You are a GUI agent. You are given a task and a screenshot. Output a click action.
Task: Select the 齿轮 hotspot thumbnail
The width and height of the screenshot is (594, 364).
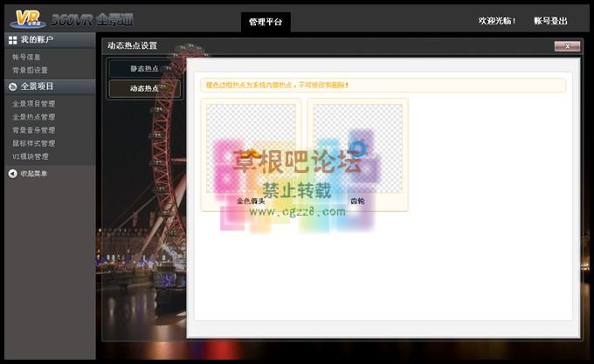tap(357, 148)
